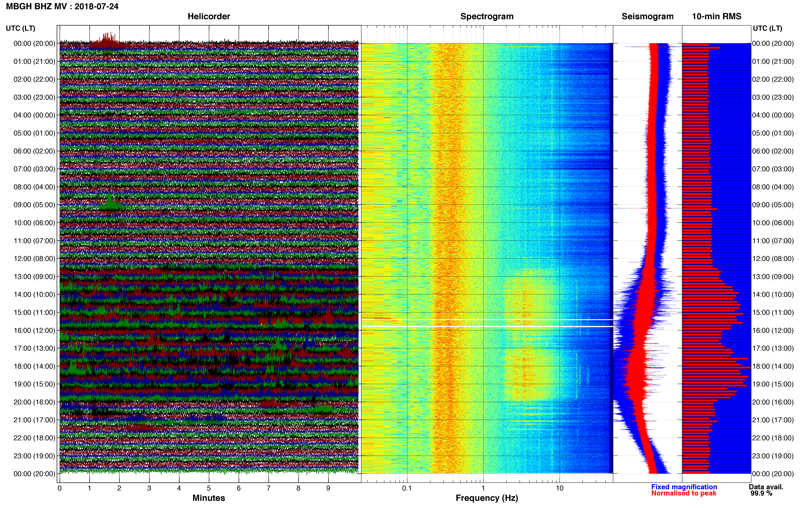This screenshot has height=508, width=812.
Task: Click the '10-min RMS' panel heading
Action: [717, 16]
